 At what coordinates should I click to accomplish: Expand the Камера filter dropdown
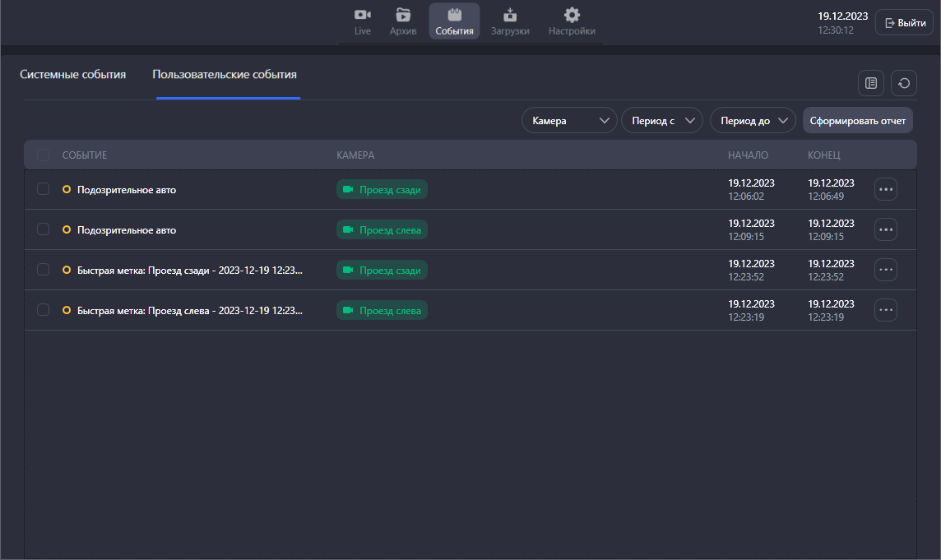[569, 121]
